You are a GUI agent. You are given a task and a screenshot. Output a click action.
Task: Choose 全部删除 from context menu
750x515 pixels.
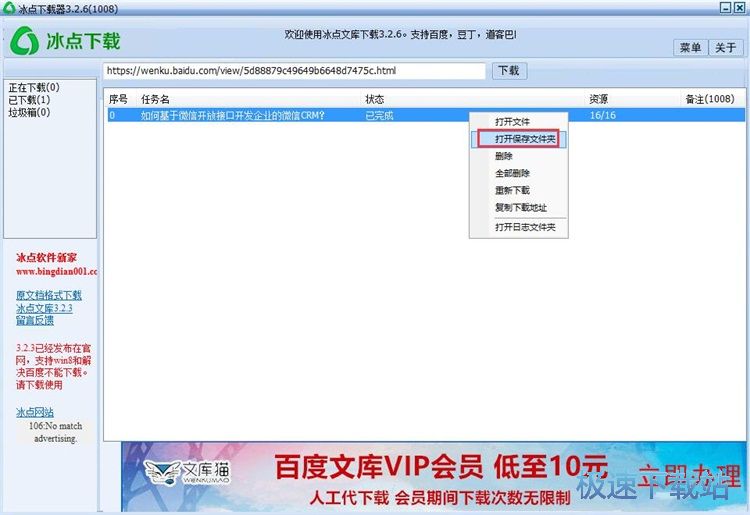[518, 173]
